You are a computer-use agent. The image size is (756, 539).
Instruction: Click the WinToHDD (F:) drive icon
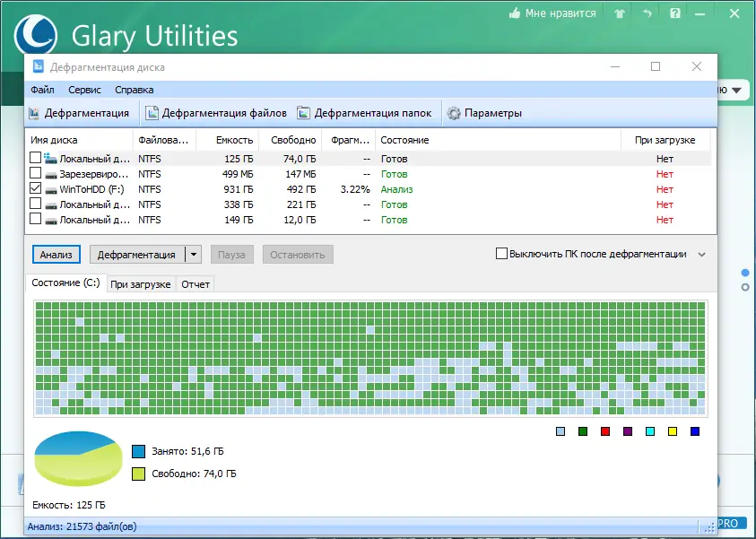point(50,190)
